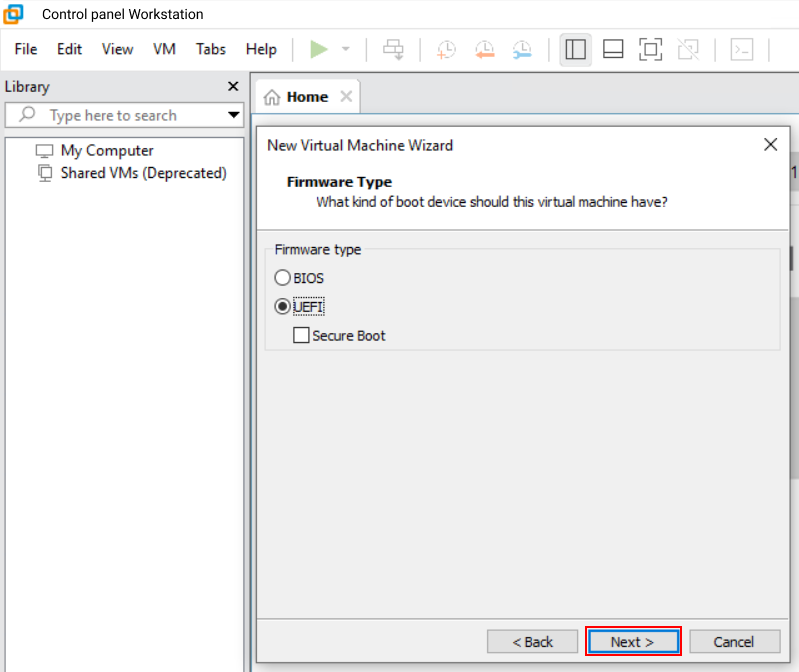Toggle the thumbnail bar view icon
The height and width of the screenshot is (672, 799).
[x=613, y=50]
